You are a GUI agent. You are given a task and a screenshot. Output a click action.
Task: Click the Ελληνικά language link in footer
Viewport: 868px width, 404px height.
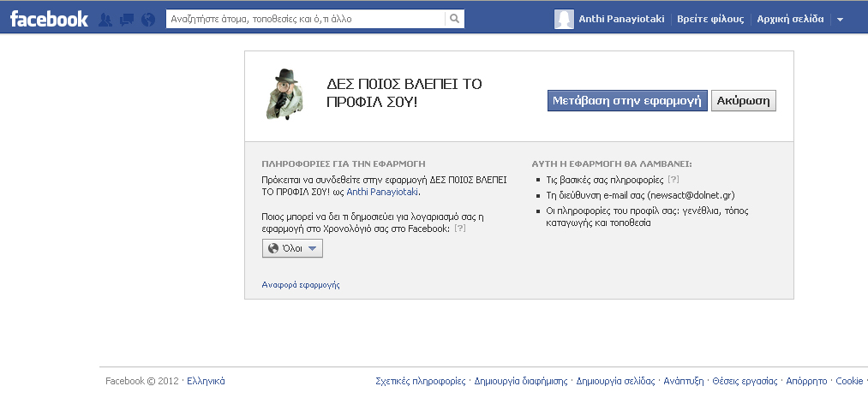[x=206, y=381]
